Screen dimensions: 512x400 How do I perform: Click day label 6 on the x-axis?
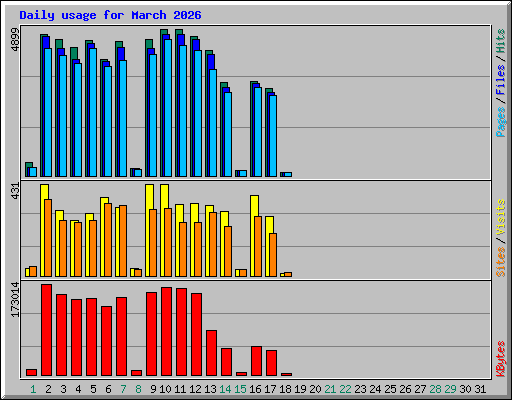[108, 389]
